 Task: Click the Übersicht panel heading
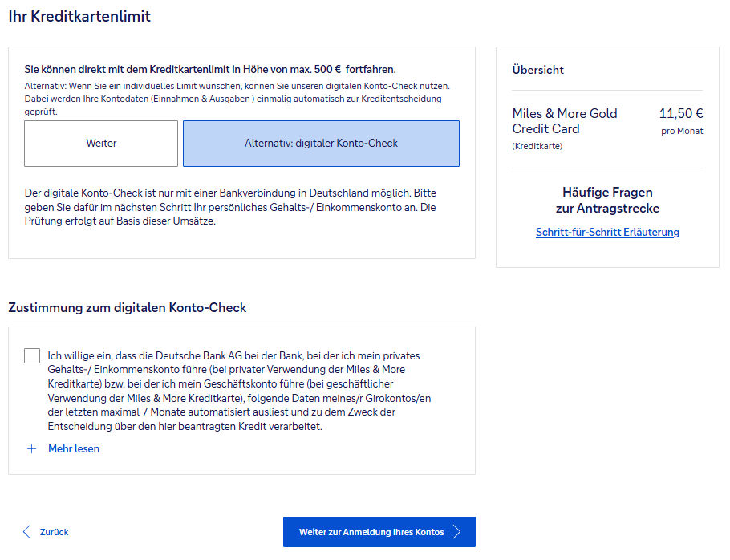coord(537,70)
